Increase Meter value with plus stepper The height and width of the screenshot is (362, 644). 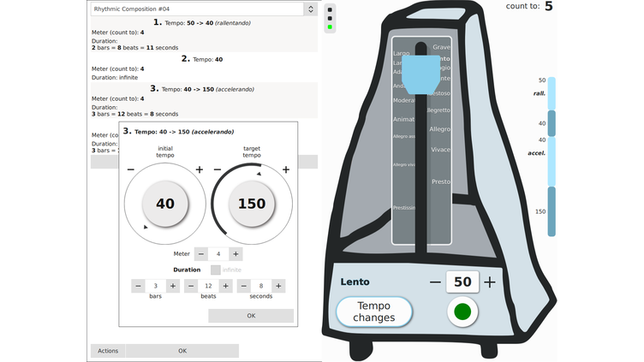(236, 254)
